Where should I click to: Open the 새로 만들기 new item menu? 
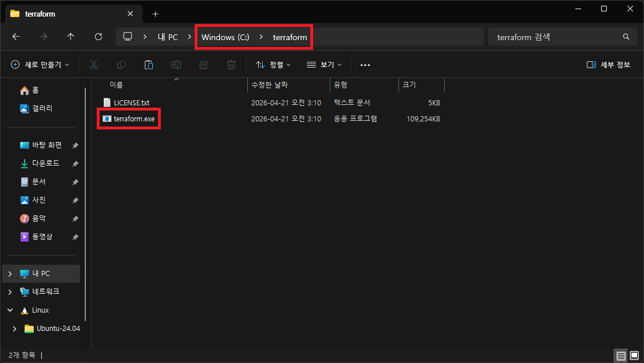click(x=40, y=65)
